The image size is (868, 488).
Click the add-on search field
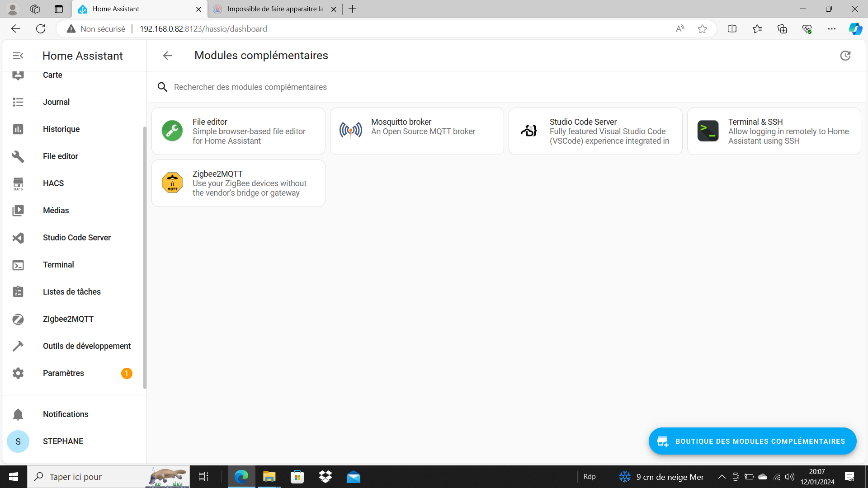click(x=506, y=87)
